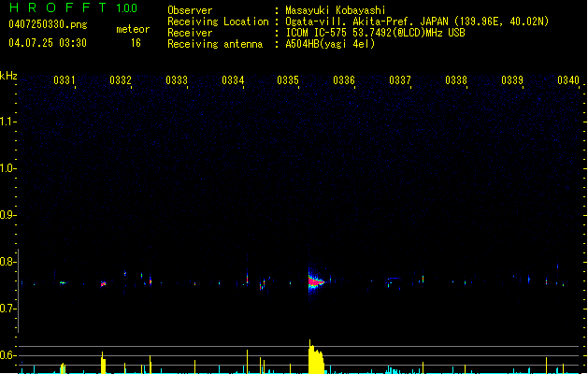Click the 'Observer' field label
Viewport: 588px width, 374px height.
190,10
